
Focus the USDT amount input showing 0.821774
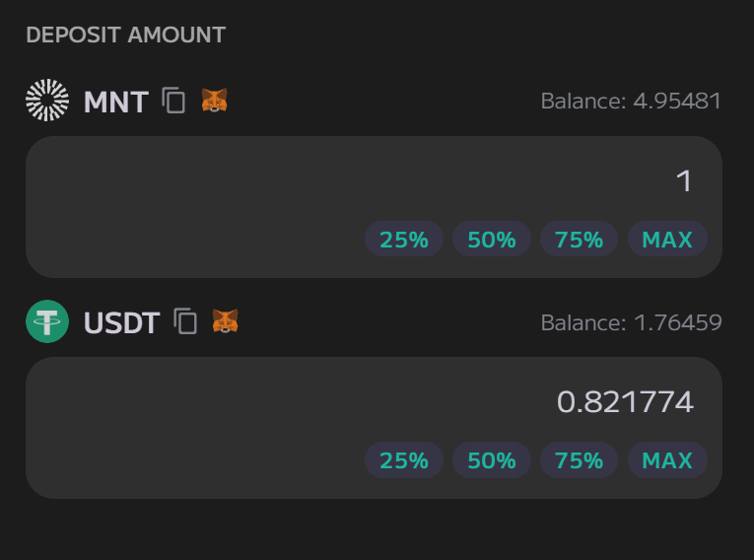(x=374, y=401)
